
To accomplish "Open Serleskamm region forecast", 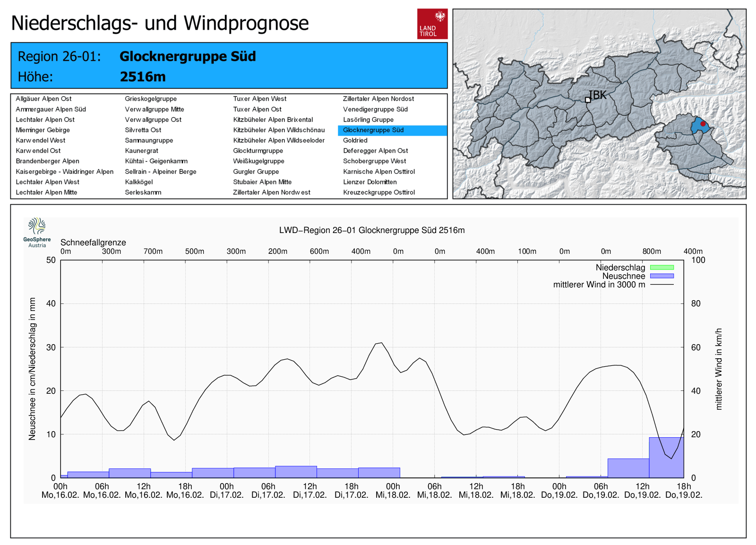I will 143,192.
